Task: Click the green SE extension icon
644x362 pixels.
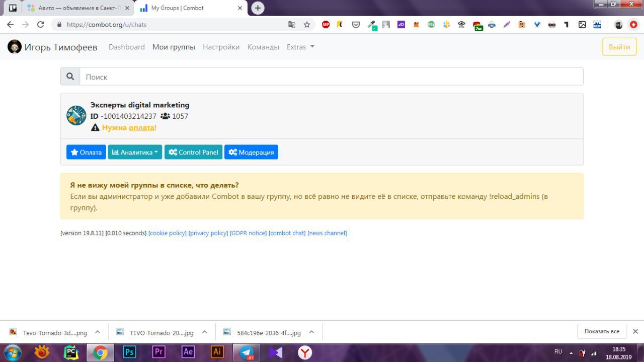Action: point(431,24)
